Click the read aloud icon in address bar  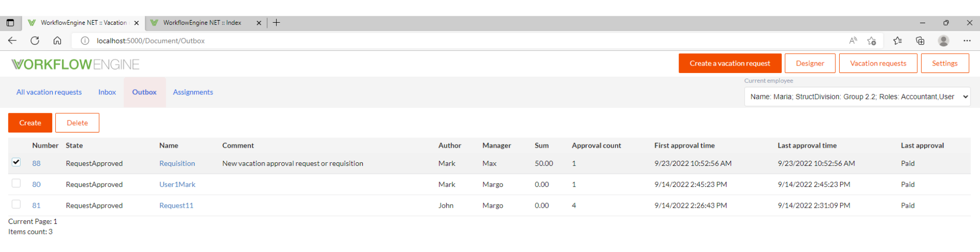(853, 41)
